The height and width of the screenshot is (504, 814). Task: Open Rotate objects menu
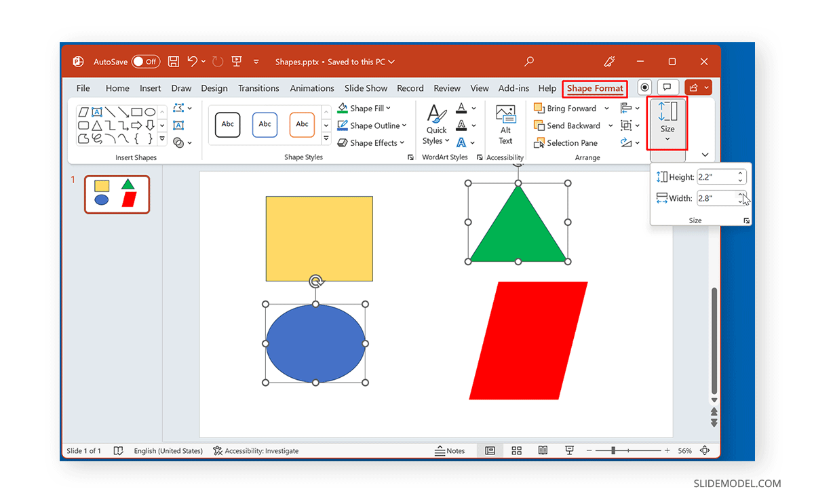pos(630,143)
